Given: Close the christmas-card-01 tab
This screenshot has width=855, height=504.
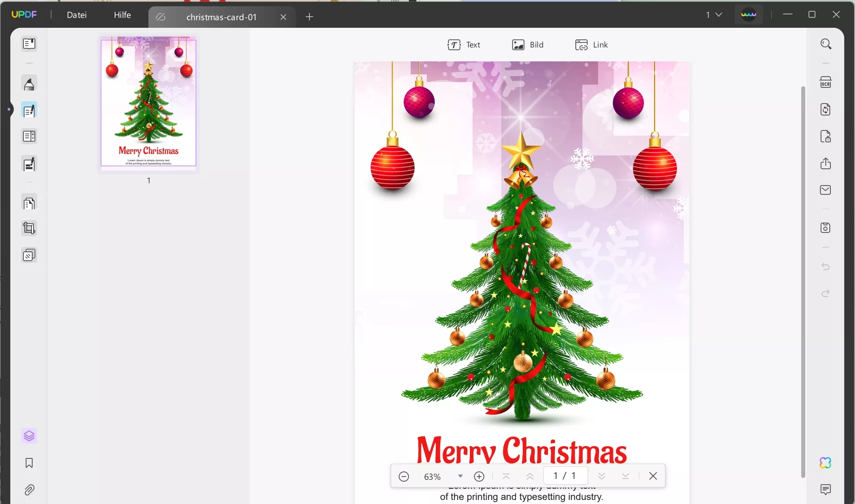Looking at the screenshot, I should tap(283, 17).
